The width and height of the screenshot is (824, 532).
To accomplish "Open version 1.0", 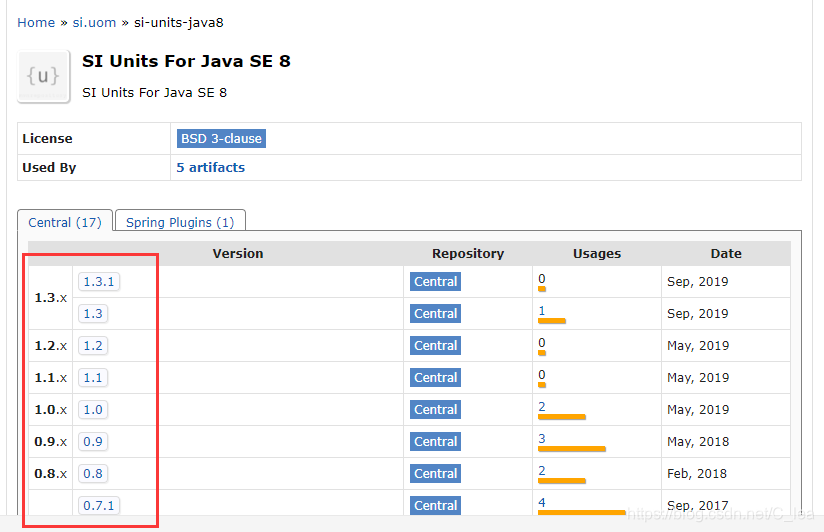I will [x=93, y=410].
